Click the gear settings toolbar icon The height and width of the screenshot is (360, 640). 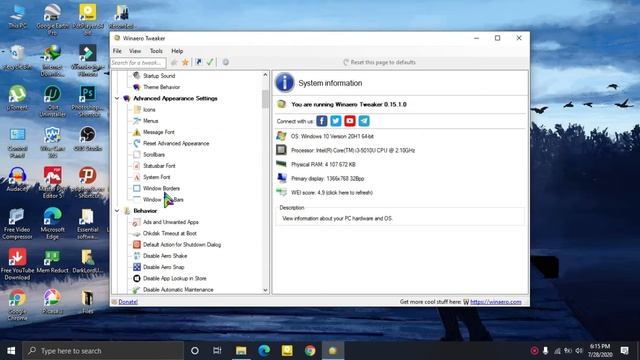(225, 62)
